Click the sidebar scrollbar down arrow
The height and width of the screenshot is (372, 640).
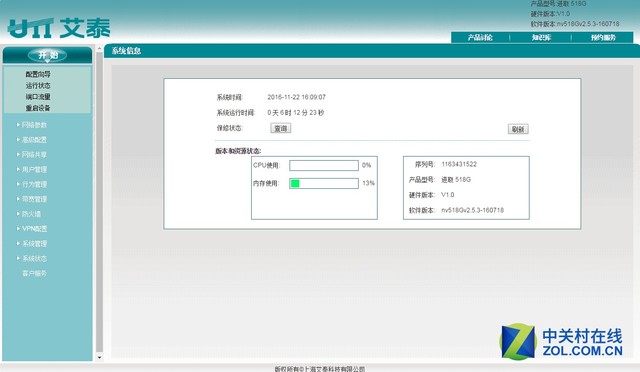coord(99,357)
